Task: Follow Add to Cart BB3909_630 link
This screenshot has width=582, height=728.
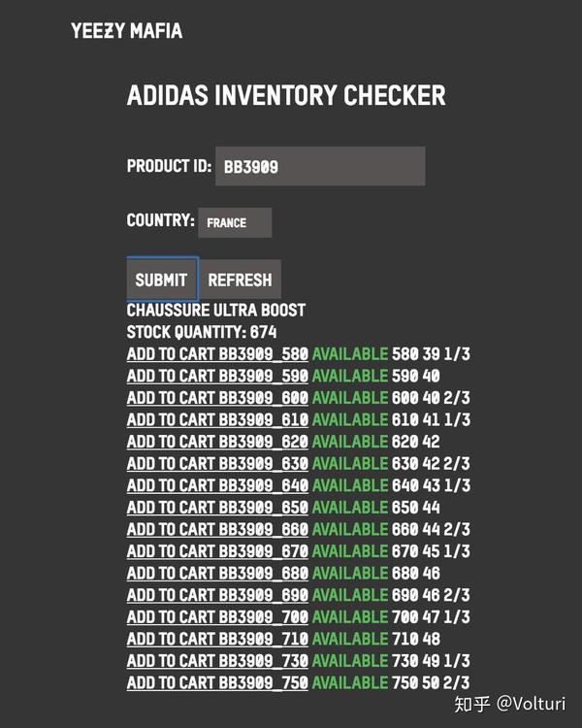Action: coord(217,463)
